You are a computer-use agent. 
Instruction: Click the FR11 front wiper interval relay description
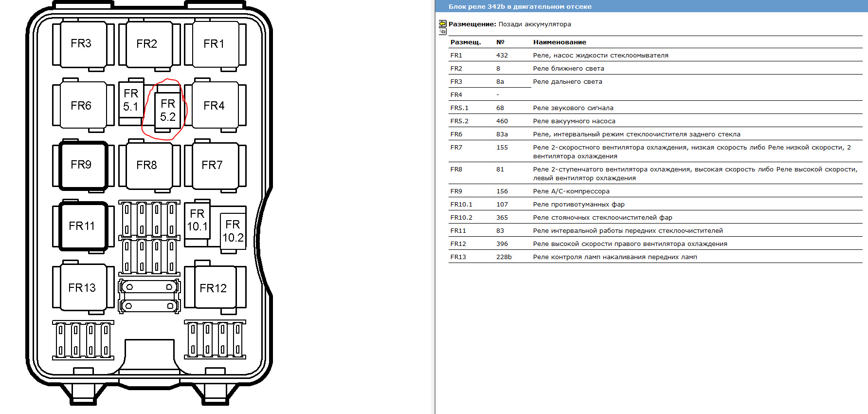[x=628, y=231]
